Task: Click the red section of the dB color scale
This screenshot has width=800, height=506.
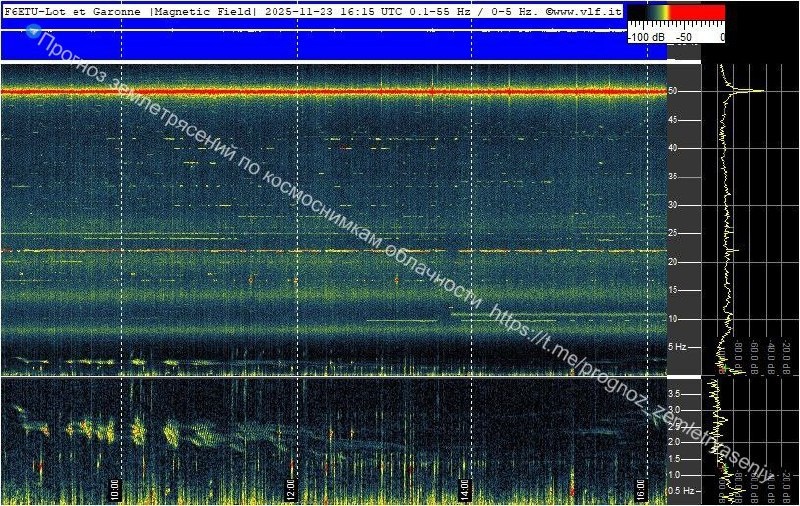Action: coord(697,12)
